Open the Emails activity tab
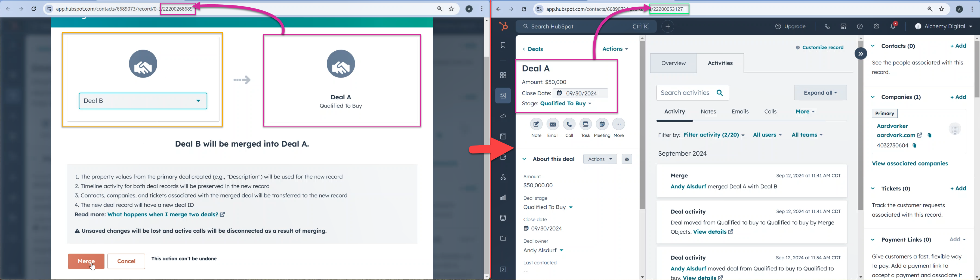Image resolution: width=980 pixels, height=280 pixels. (740, 112)
